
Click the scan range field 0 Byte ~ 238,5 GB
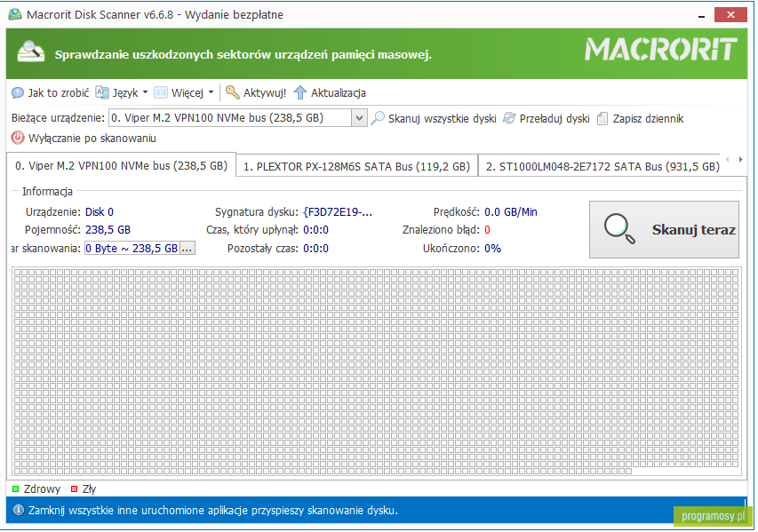(132, 249)
